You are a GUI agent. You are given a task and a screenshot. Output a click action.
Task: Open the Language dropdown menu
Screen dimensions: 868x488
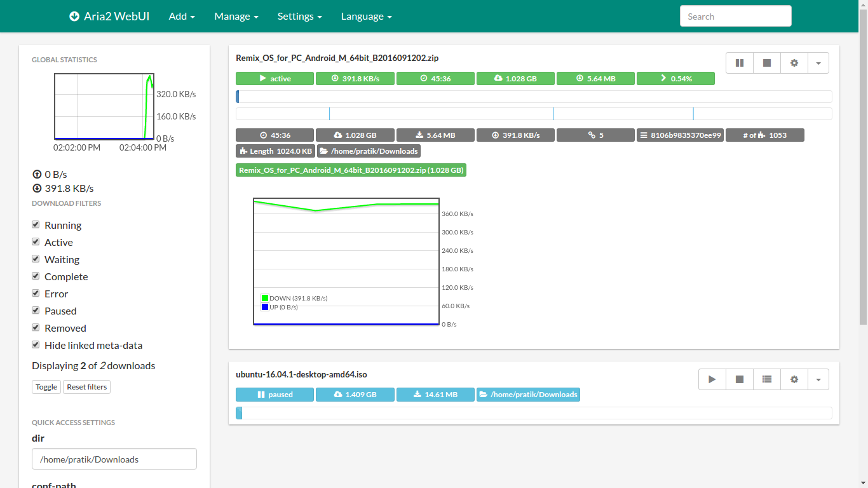coord(367,17)
